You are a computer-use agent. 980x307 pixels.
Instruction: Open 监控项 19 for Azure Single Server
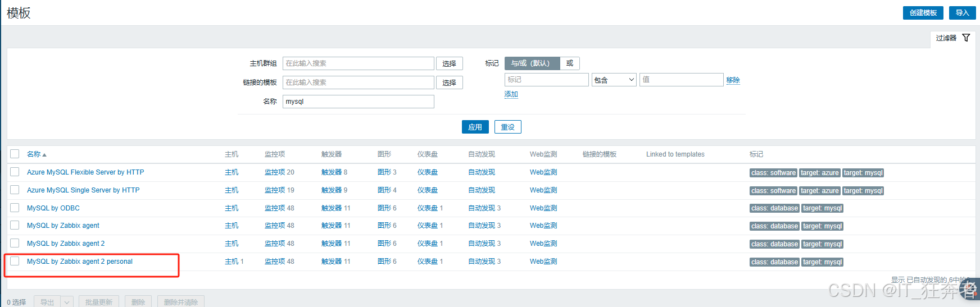pyautogui.click(x=275, y=190)
